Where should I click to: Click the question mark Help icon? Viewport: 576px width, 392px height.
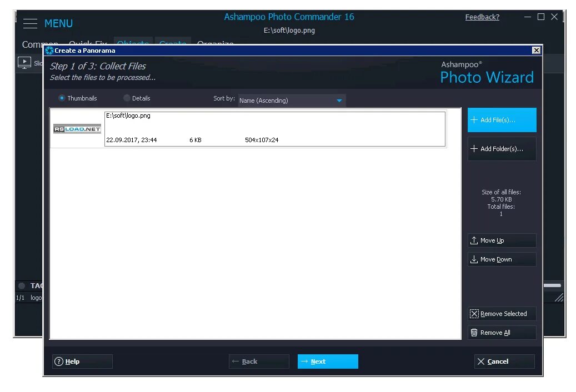(x=59, y=361)
